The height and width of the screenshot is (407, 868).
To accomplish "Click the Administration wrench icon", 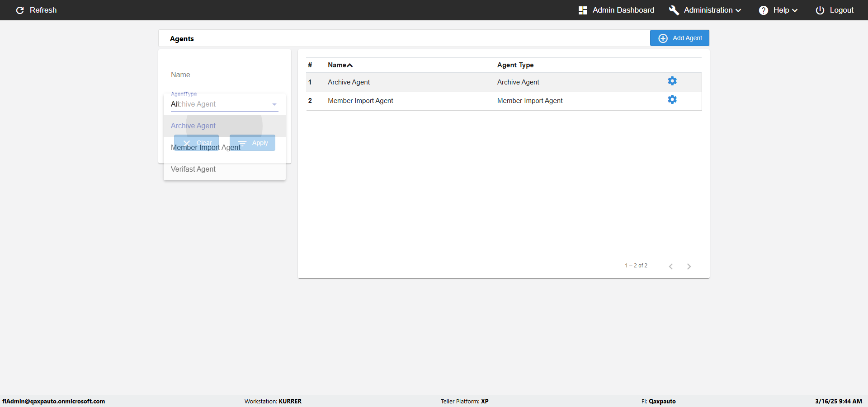I will [x=674, y=10].
